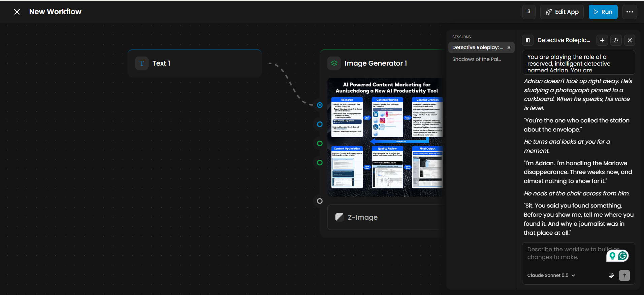
Task: Click the SESSIONS heading
Action: [x=461, y=37]
